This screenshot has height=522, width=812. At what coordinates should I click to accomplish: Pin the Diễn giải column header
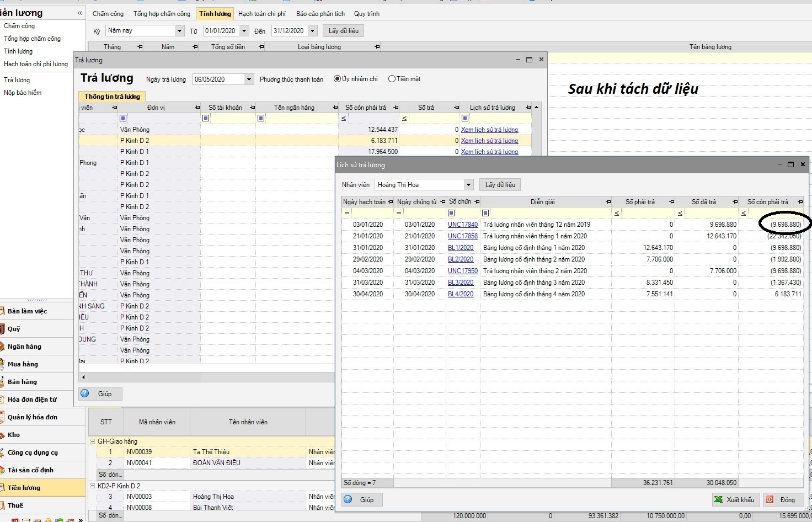608,202
